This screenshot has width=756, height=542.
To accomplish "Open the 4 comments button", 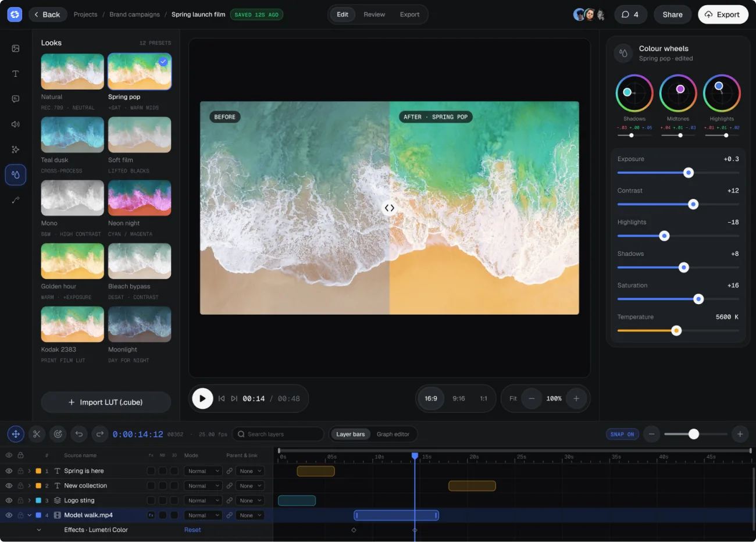I will coord(630,15).
